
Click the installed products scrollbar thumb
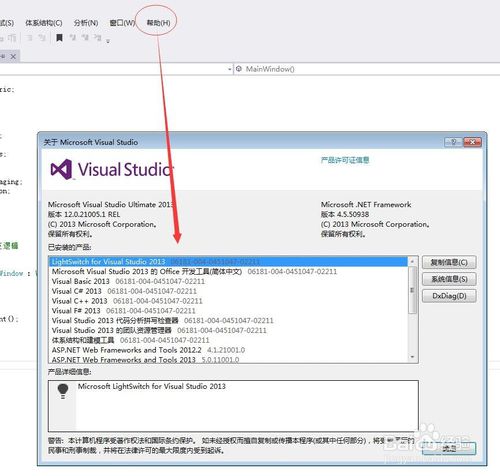point(412,290)
